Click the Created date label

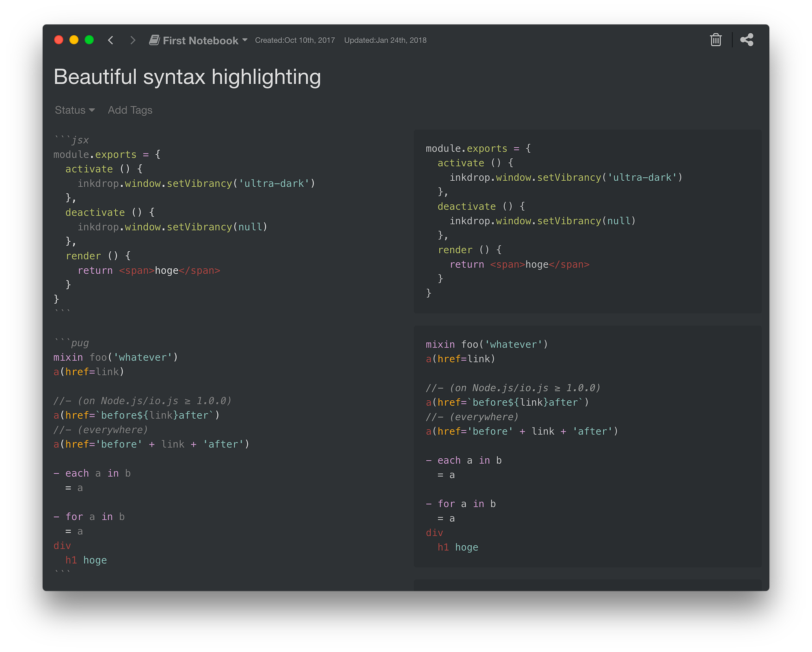295,40
